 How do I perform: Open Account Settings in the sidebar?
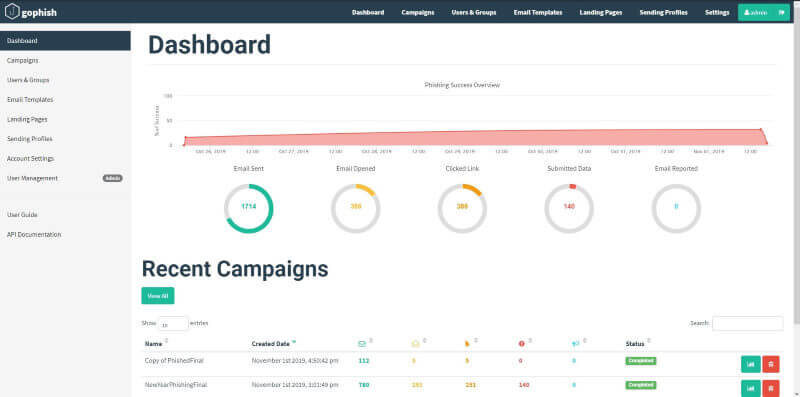pos(65,158)
